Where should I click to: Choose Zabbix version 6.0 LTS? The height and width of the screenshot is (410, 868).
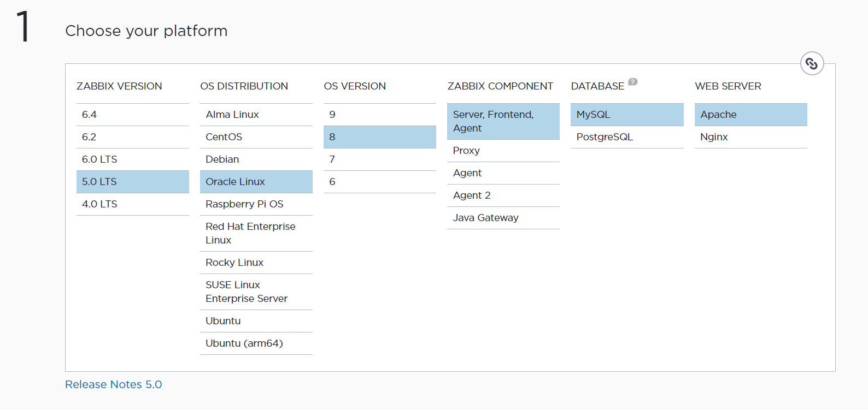point(133,159)
